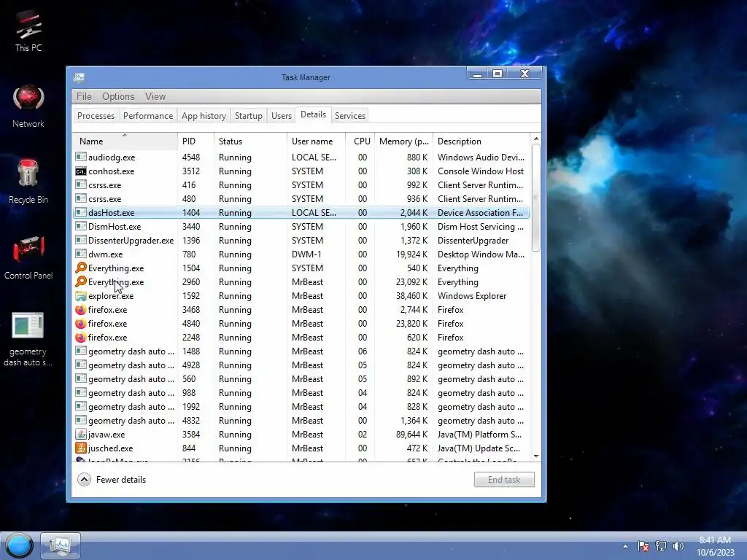
Task: Click scrollbar down arrow in process list
Action: tap(536, 456)
